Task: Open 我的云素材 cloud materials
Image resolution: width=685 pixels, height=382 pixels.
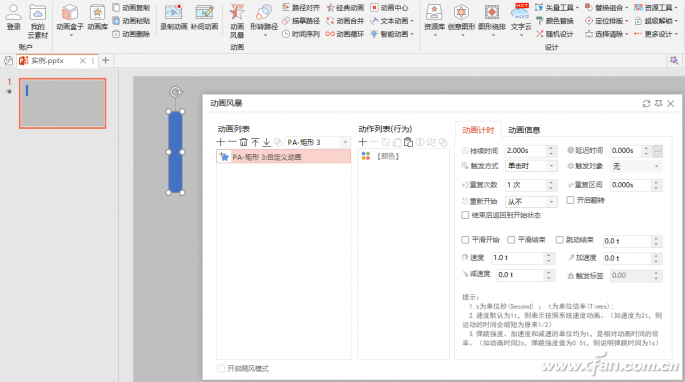Action: pyautogui.click(x=38, y=21)
